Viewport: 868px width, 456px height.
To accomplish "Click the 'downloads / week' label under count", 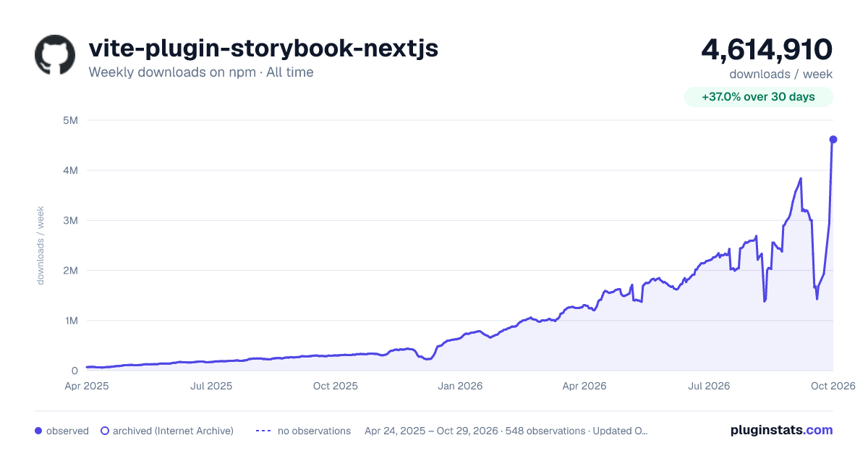I will coord(781,74).
